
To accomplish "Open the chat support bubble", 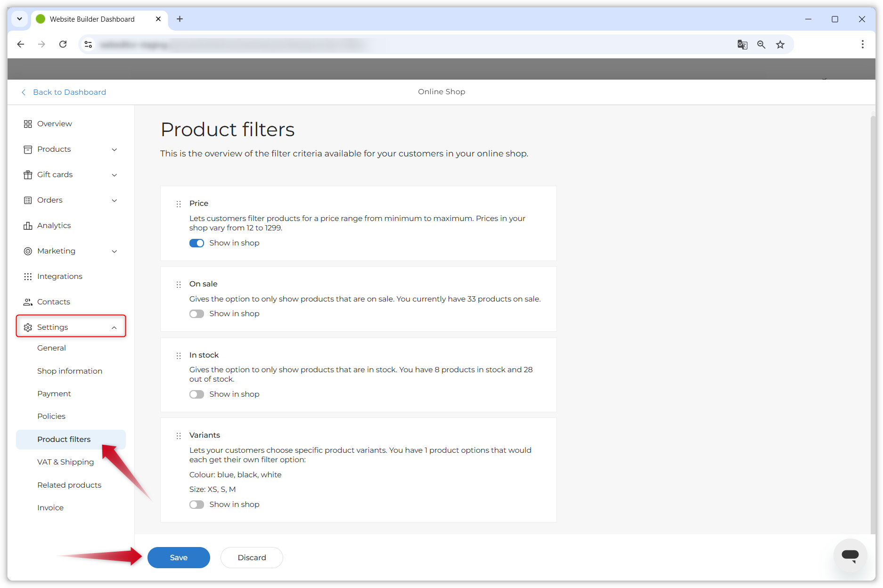I will pyautogui.click(x=850, y=555).
